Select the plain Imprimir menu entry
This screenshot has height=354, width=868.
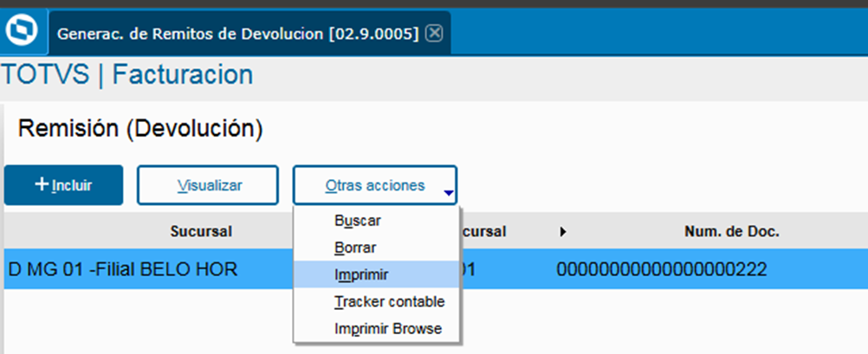coord(377,274)
